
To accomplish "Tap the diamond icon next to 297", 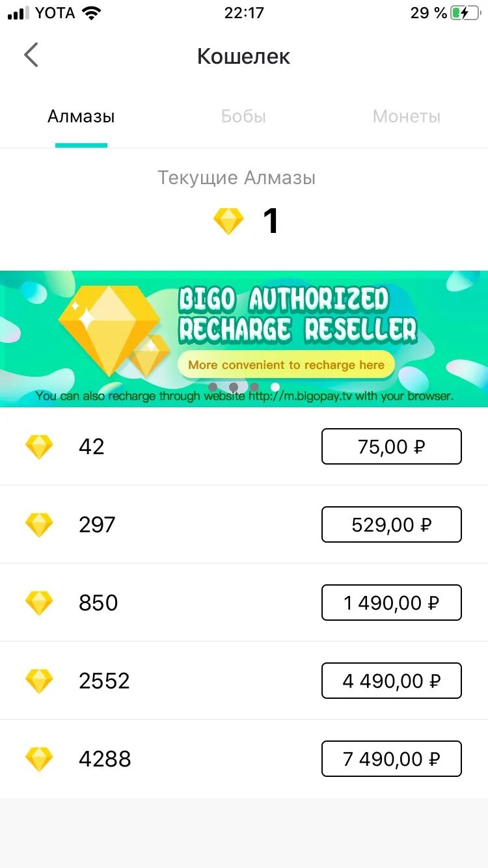I will (39, 525).
